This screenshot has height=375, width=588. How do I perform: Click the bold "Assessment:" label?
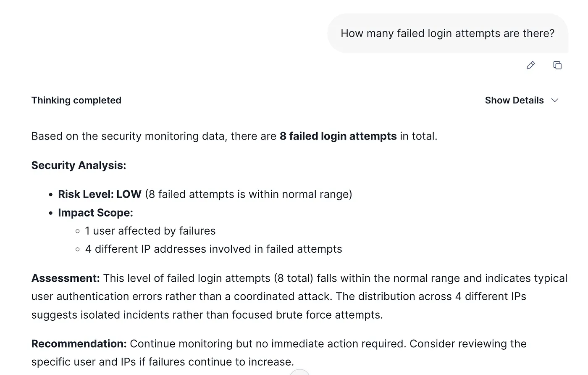click(x=66, y=278)
